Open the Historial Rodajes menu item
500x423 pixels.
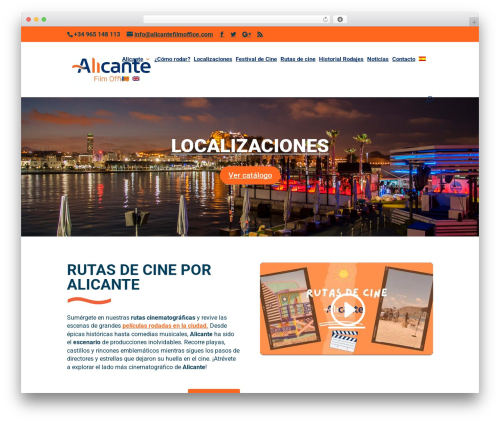tap(341, 59)
